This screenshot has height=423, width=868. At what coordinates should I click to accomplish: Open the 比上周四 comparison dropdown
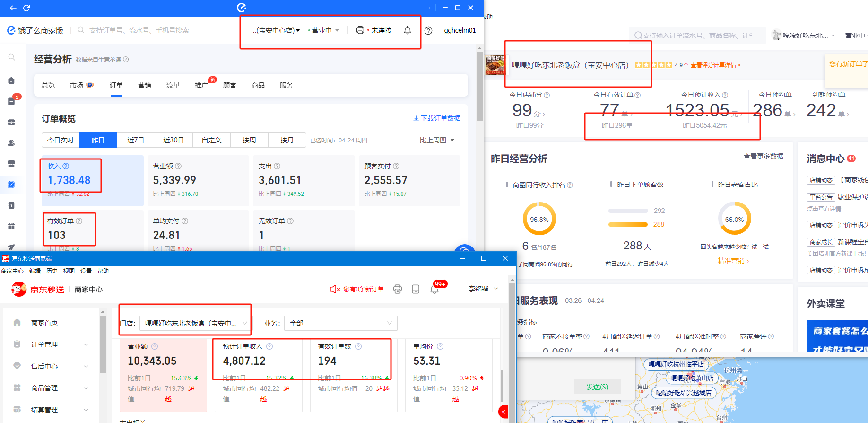pos(437,140)
